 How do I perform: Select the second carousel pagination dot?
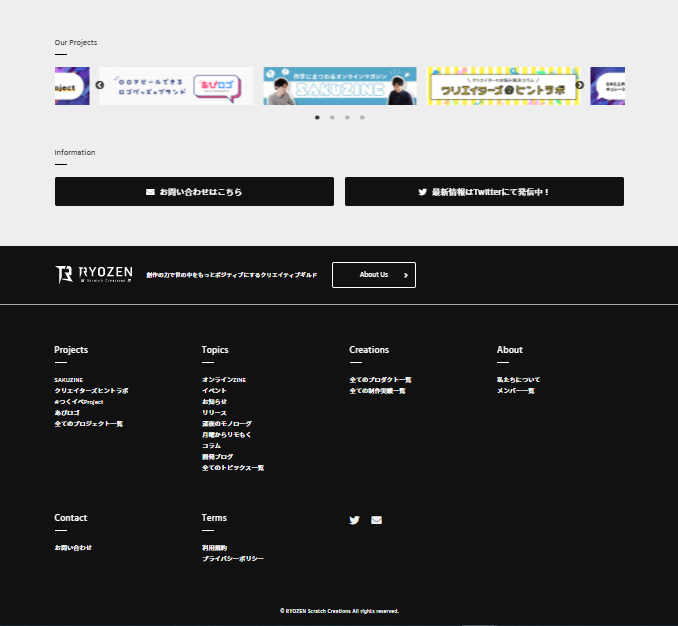click(332, 118)
